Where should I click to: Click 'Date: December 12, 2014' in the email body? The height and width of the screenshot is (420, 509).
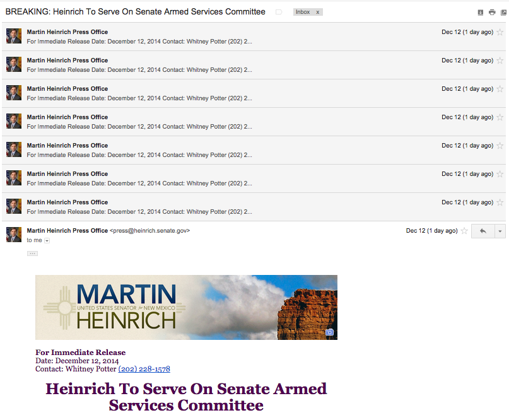coord(77,361)
